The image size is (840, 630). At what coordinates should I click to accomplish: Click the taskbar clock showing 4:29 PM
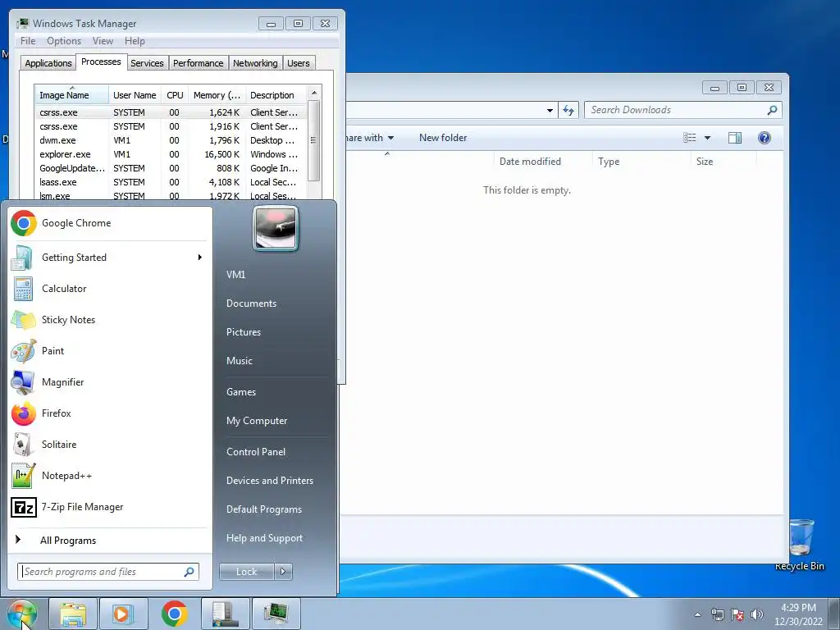[x=798, y=614]
